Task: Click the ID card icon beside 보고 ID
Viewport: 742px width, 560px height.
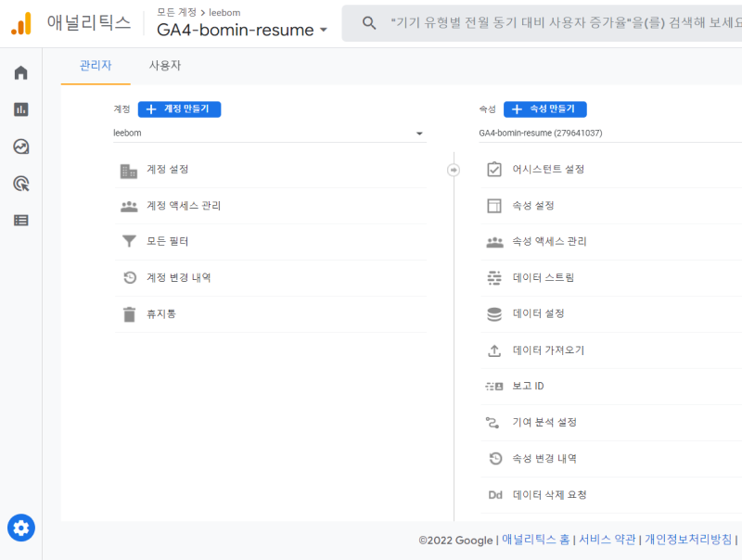Action: pyautogui.click(x=494, y=387)
